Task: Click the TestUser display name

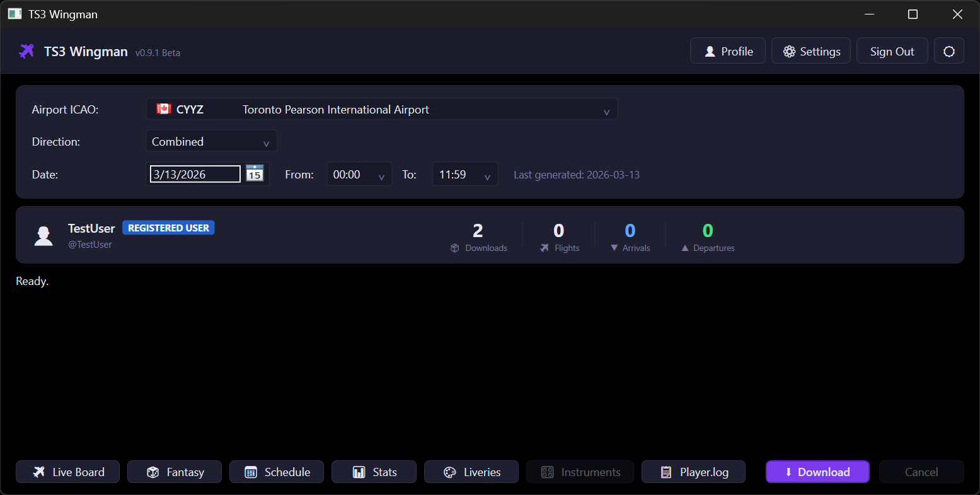Action: (x=91, y=228)
